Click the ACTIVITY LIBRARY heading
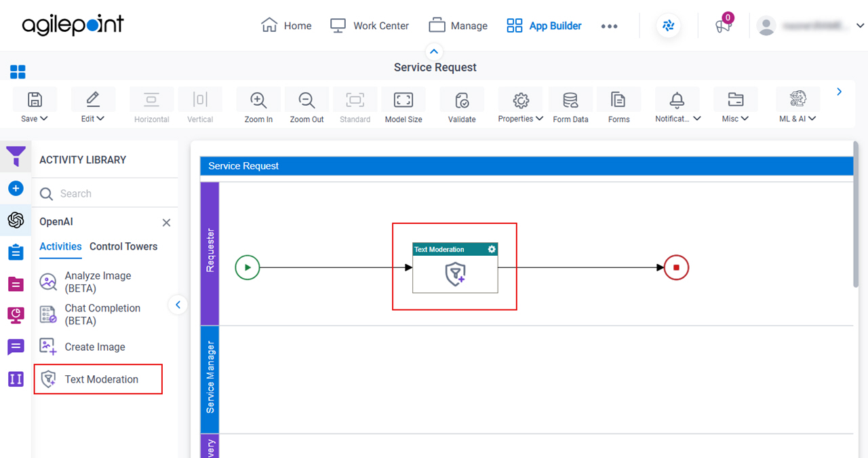This screenshot has height=458, width=868. coord(83,160)
